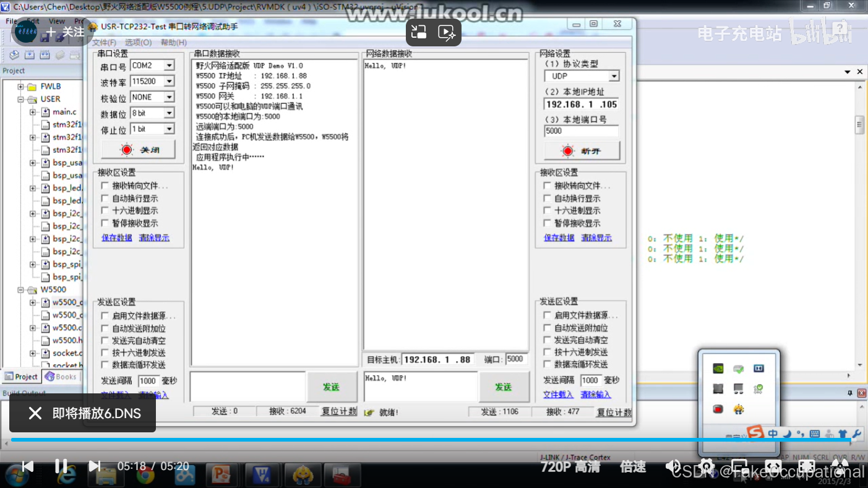868x488 pixels.
Task: Enable network 数据流循环发送 checkbox
Action: tap(548, 364)
